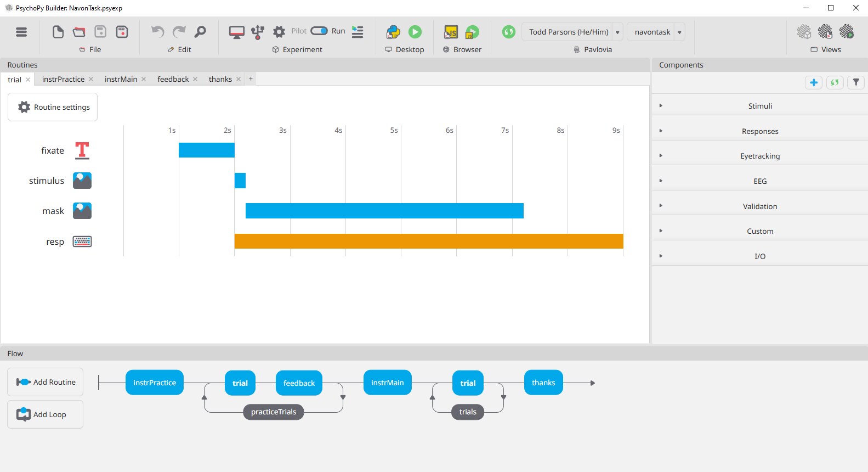Undo the last action
The height and width of the screenshot is (472, 868).
[157, 32]
